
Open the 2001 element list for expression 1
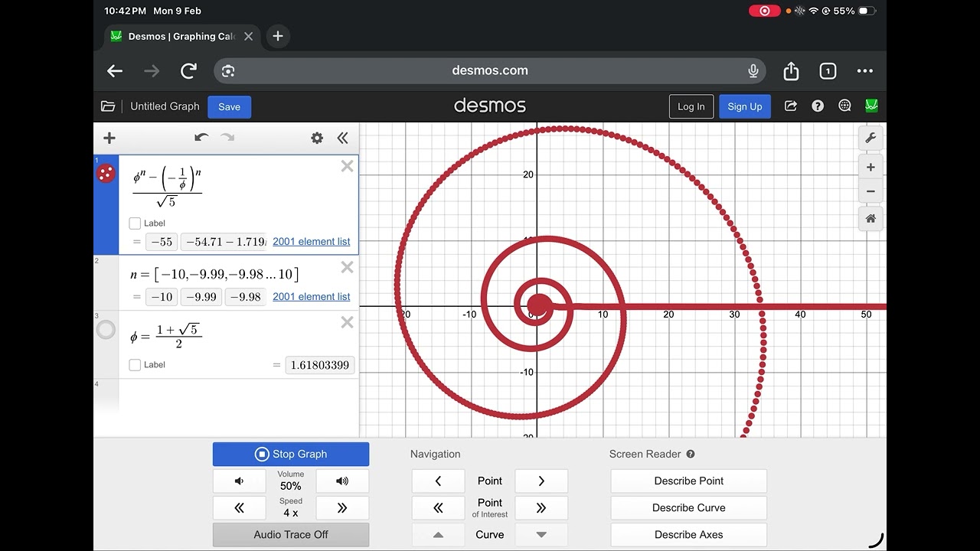coord(311,242)
